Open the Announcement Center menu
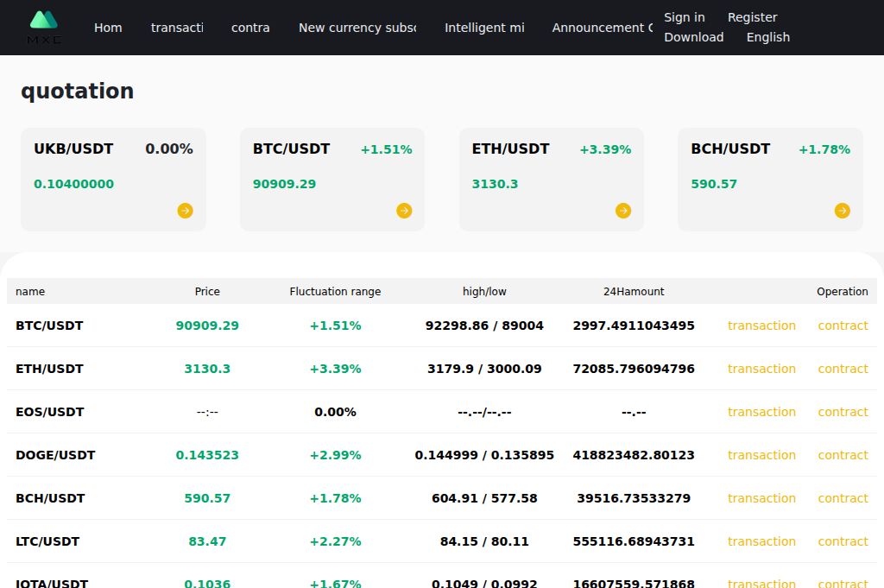 (x=602, y=27)
